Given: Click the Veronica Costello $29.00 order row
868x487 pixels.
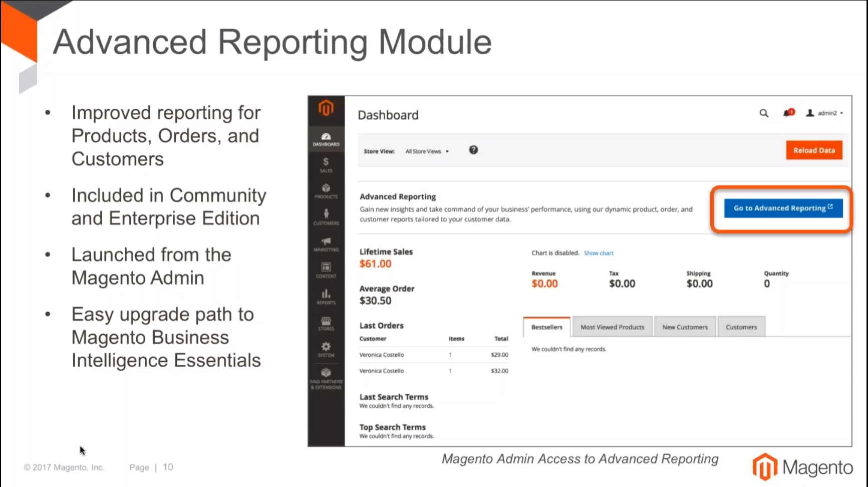Looking at the screenshot, I should pyautogui.click(x=434, y=355).
